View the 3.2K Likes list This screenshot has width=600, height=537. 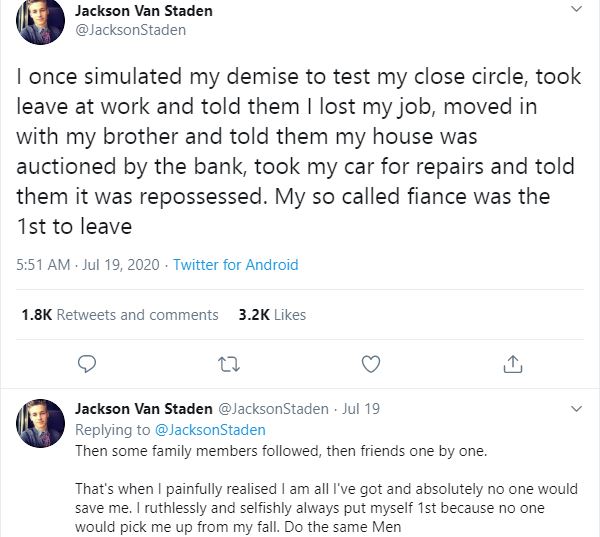[272, 314]
